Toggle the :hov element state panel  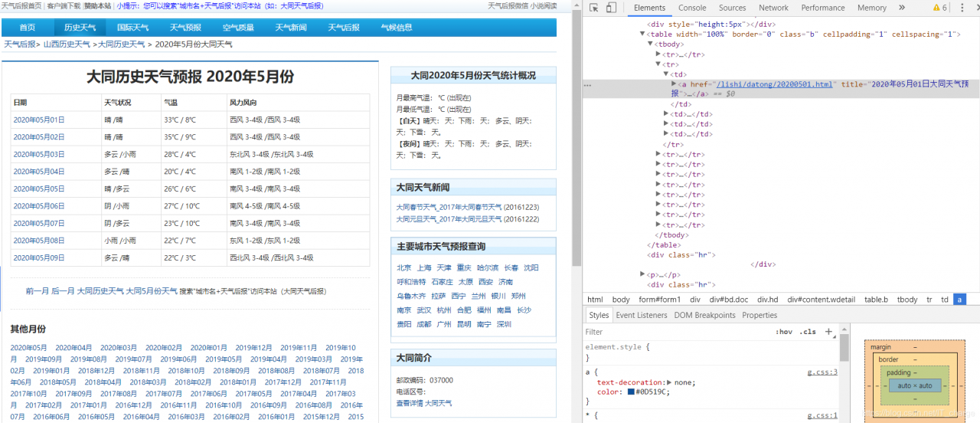pyautogui.click(x=783, y=332)
